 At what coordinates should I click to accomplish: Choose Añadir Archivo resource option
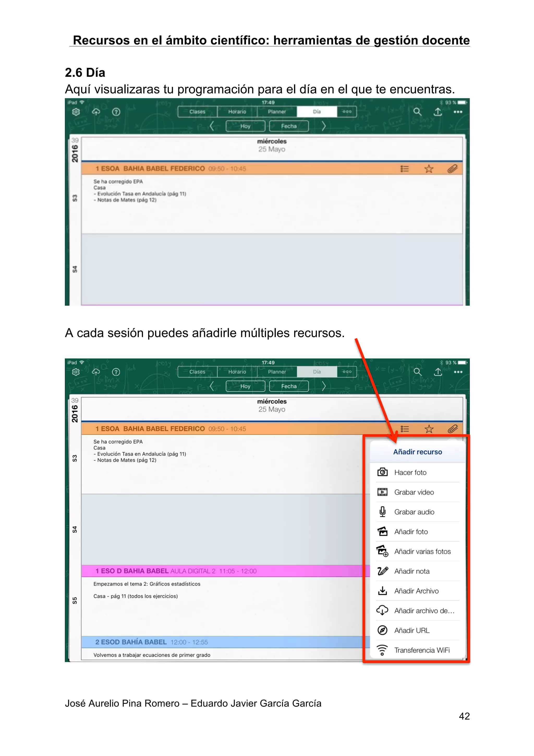(x=418, y=591)
